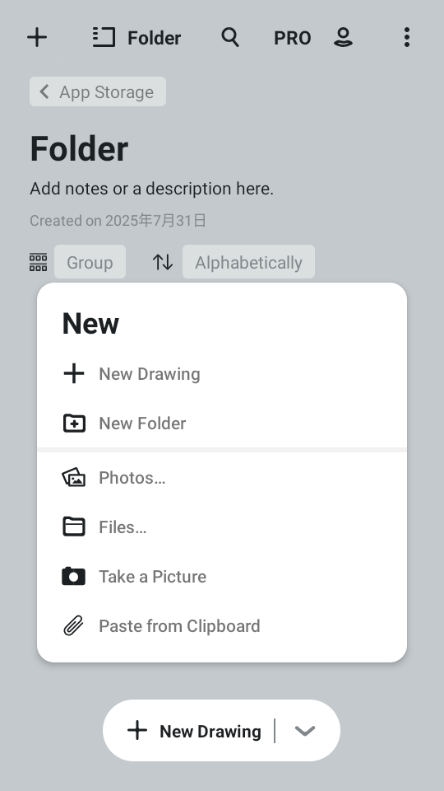The image size is (444, 791).
Task: Open the account profile icon
Action: [x=343, y=37]
